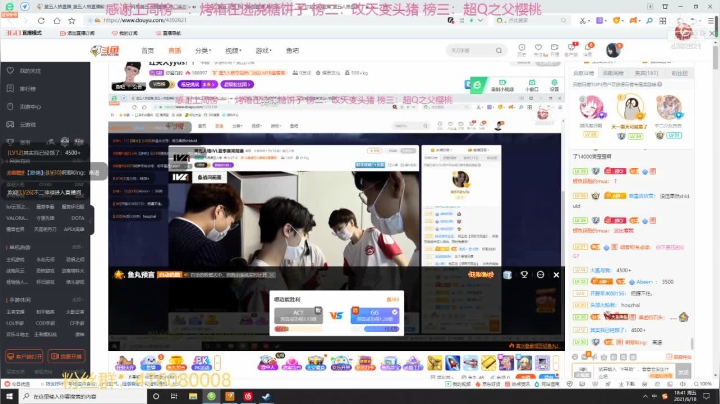Viewport: 720px width, 404px height.
Task: Click the streamer avatar beside room title
Action: coord(131,74)
